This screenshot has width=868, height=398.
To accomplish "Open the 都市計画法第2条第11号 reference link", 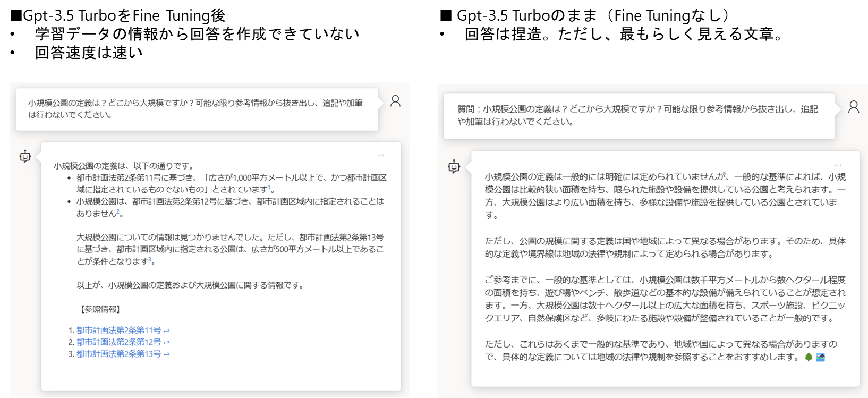I will (x=118, y=331).
